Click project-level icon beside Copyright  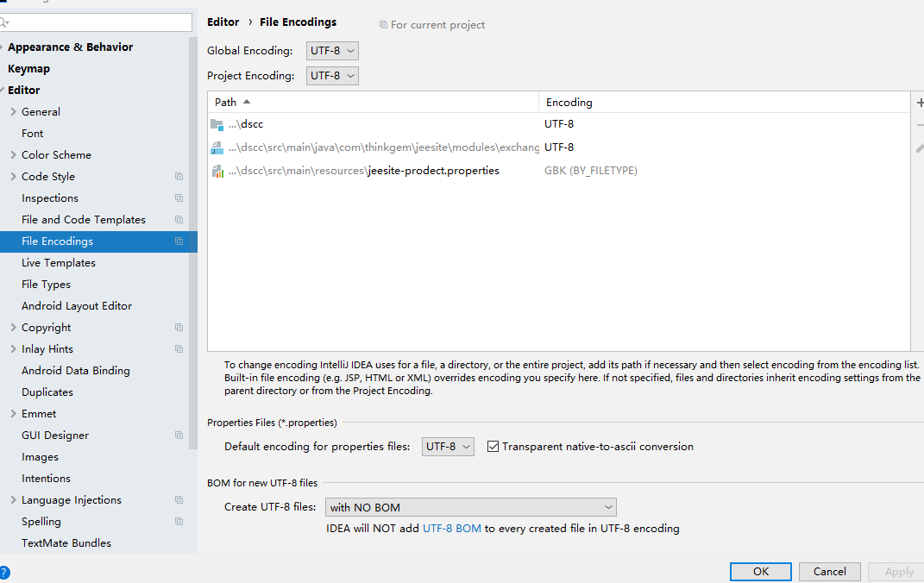pos(179,328)
